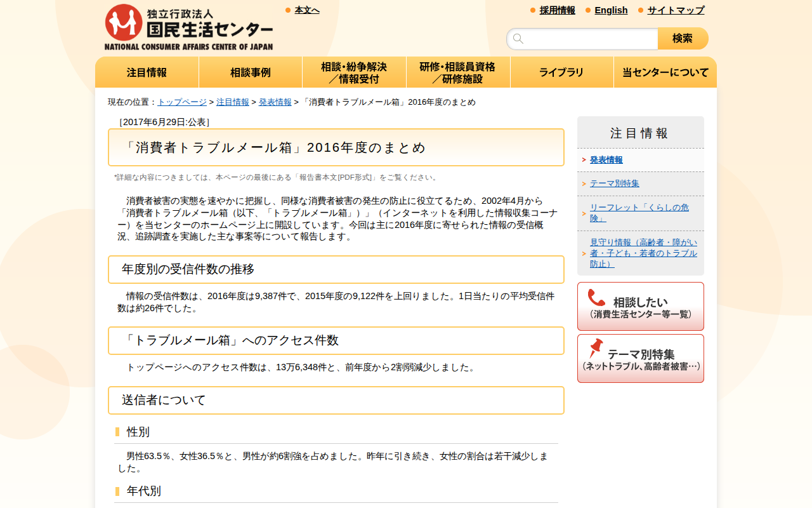Click the note mentioning 報告書本文[PDF形式]
This screenshot has height=508, width=812.
(277, 177)
